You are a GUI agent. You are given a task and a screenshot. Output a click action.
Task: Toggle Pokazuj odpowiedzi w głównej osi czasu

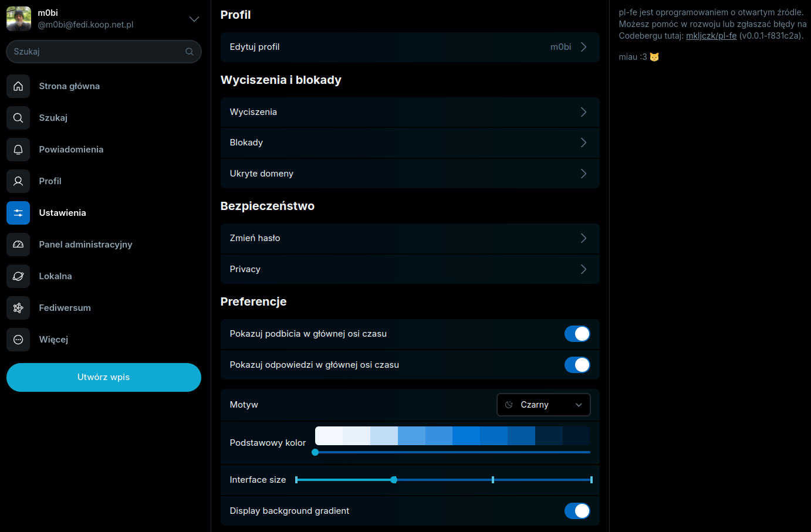577,365
